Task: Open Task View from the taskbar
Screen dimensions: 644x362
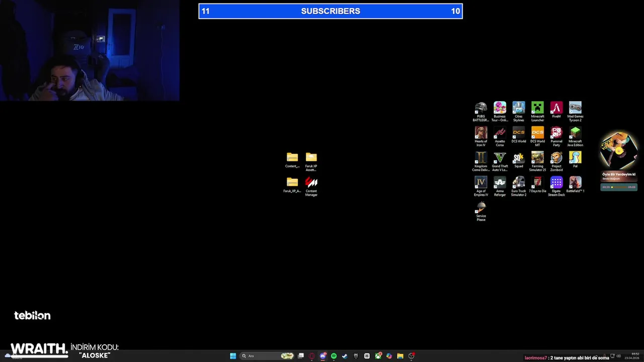Action: point(301,356)
